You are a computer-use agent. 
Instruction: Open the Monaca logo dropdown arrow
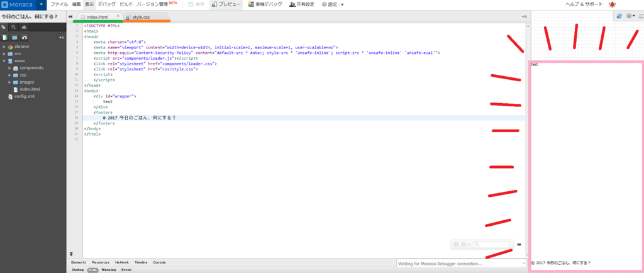tap(42, 5)
